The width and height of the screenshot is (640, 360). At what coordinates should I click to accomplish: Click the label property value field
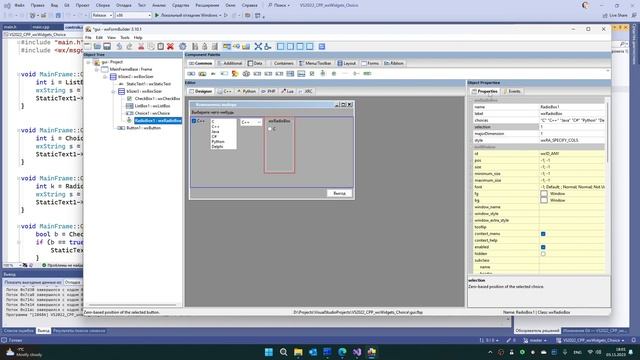point(572,113)
